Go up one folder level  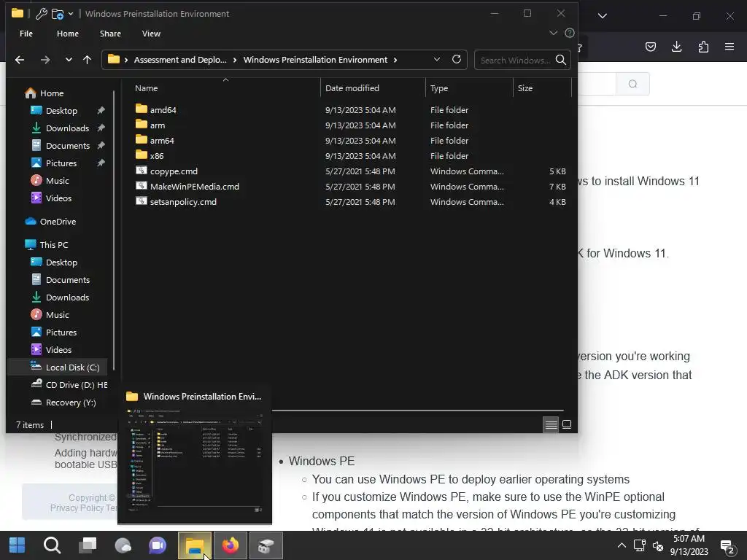pyautogui.click(x=88, y=60)
